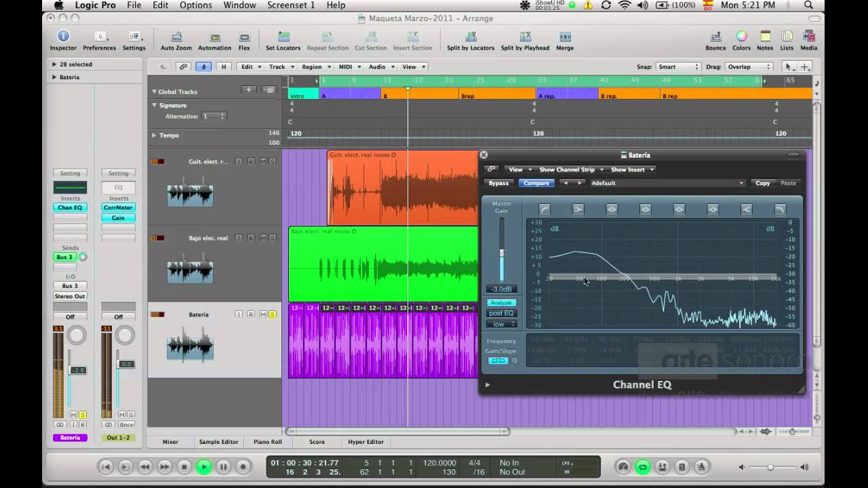Screen dimensions: 868x488
Task: Pause playback with the Pause button
Action: click(223, 466)
